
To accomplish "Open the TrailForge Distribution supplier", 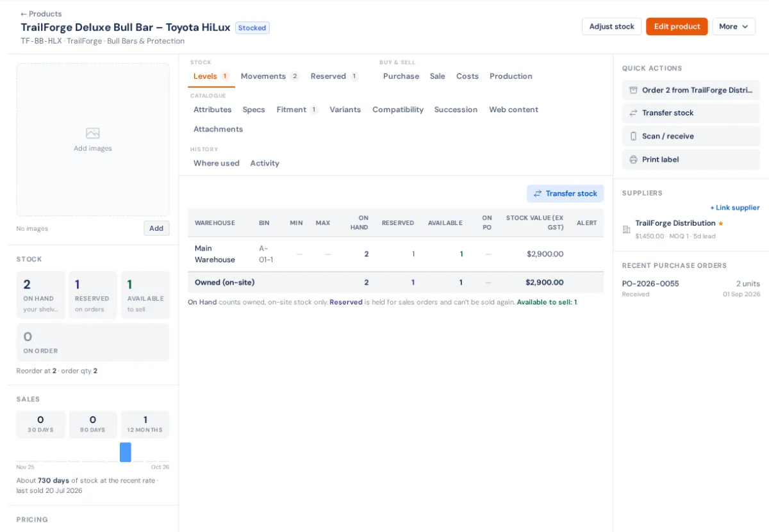I will tap(675, 223).
